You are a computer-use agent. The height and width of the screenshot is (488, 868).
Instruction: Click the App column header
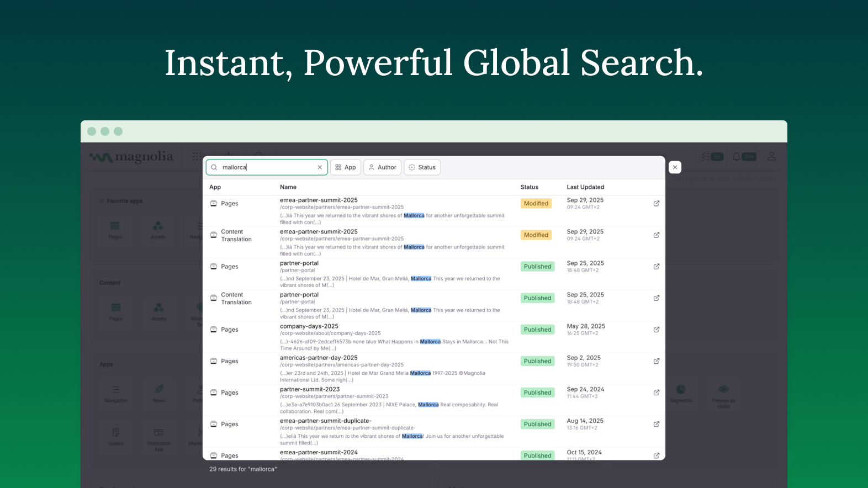[x=215, y=187]
